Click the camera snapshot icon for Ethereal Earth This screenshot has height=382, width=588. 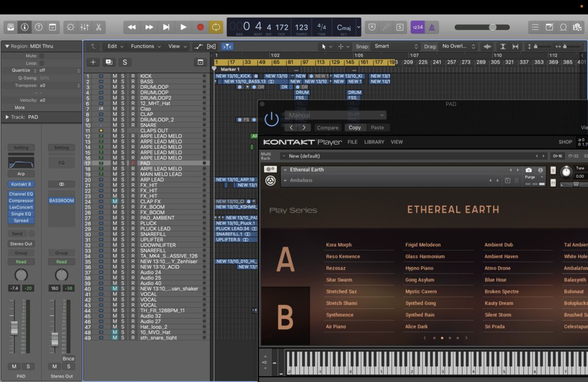[x=528, y=170]
